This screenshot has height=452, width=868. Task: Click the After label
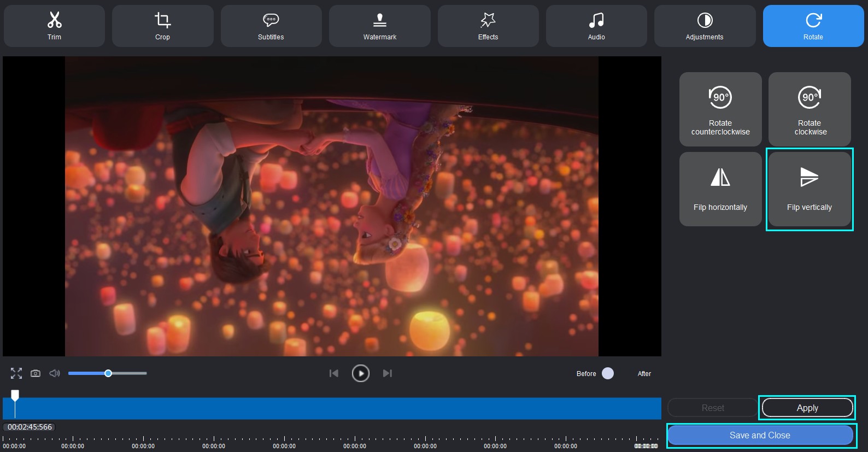(x=644, y=374)
